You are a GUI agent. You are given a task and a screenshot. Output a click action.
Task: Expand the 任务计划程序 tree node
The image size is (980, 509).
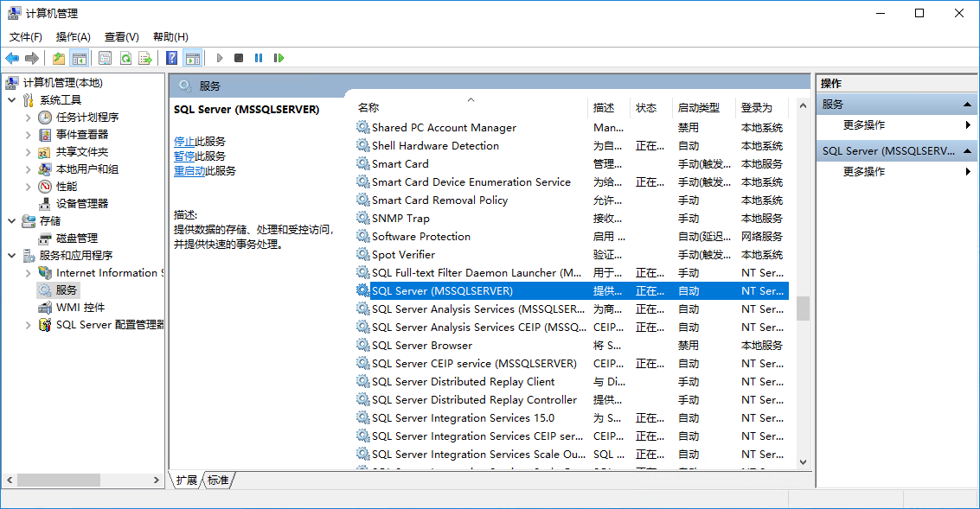coord(29,118)
